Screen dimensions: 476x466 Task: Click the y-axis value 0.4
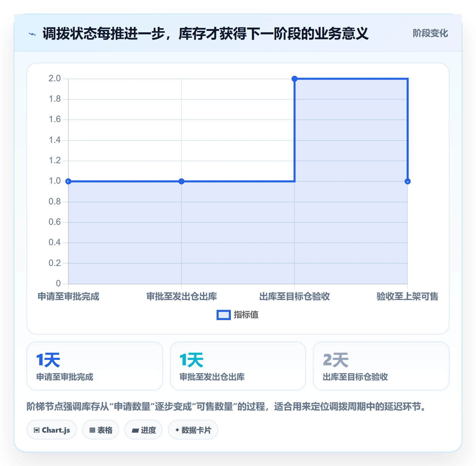coord(54,243)
